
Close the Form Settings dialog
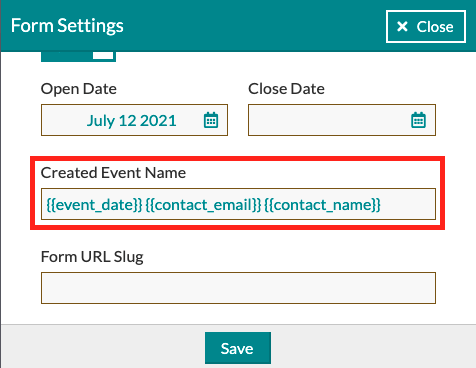click(426, 27)
